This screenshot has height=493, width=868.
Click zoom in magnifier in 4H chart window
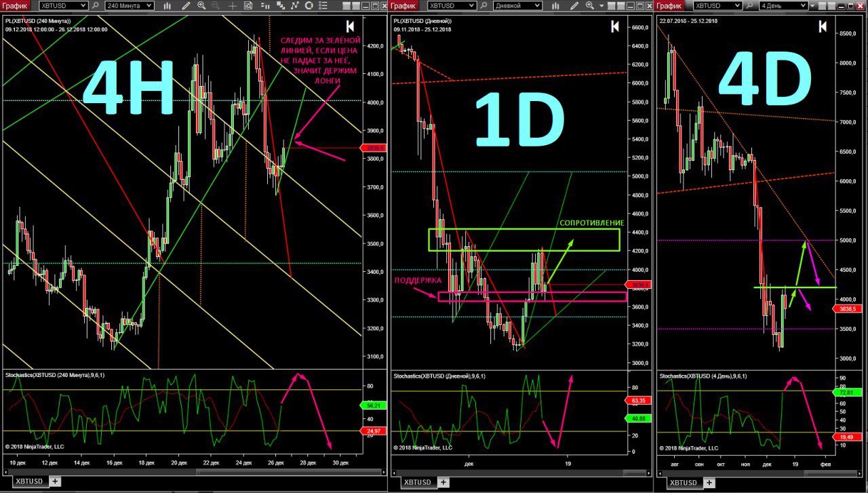pyautogui.click(x=201, y=5)
